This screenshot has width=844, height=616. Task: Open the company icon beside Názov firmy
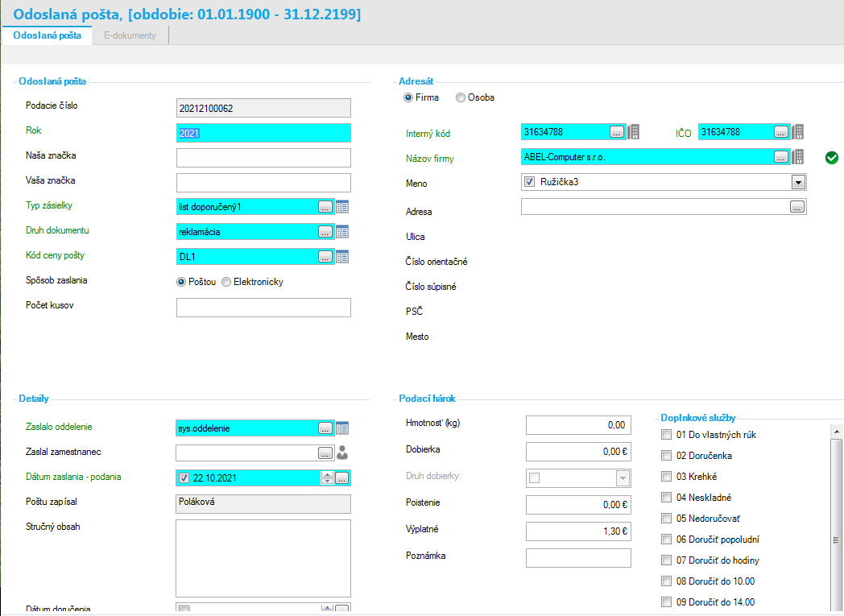tap(798, 156)
